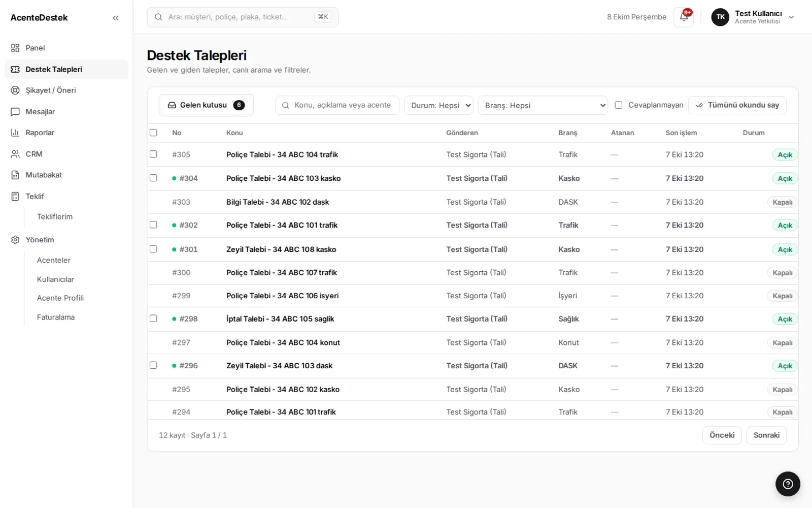Click the Kapalı badge of ticket #299
The width and height of the screenshot is (812, 508).
click(x=782, y=296)
